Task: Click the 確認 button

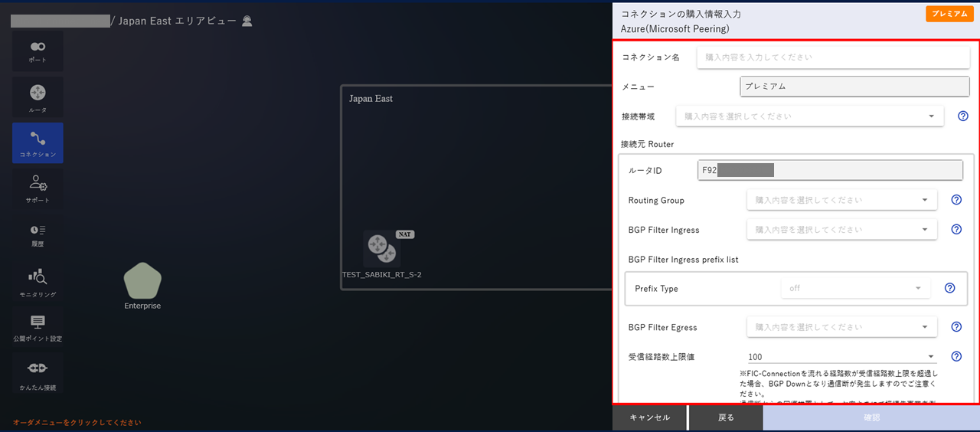Action: tap(871, 418)
